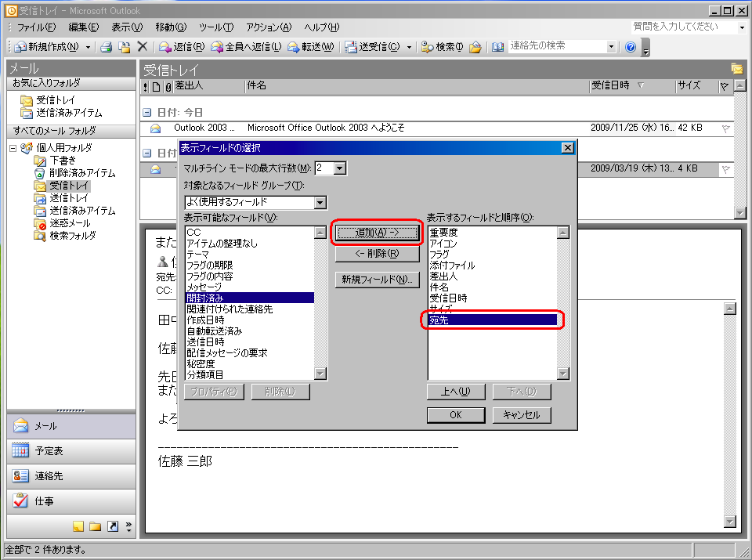Collapse 日付: 今日 group
Screen dimensions: 752x560
coord(147,113)
